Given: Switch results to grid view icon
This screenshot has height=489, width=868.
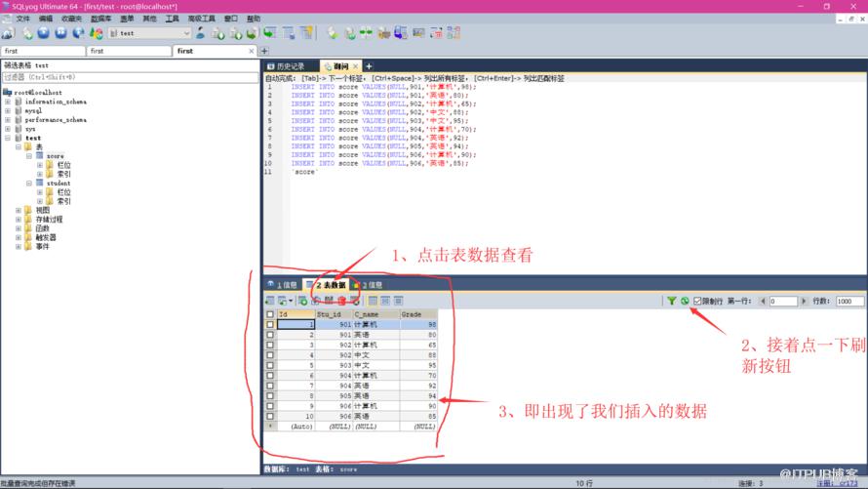Looking at the screenshot, I should (x=374, y=301).
